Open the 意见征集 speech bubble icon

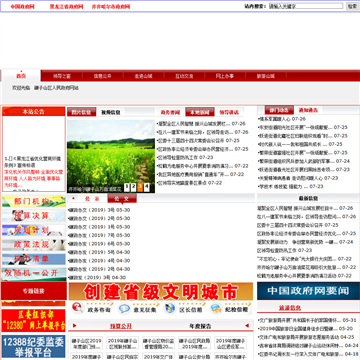(x=124, y=309)
